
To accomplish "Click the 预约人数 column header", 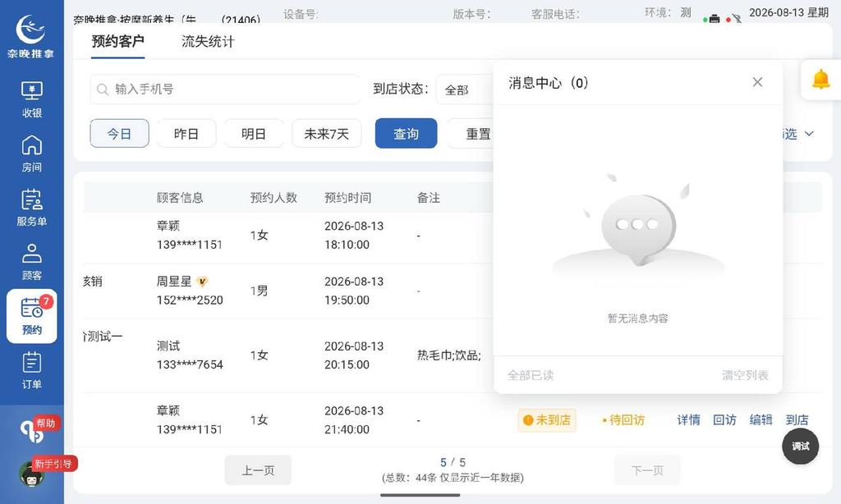I will [x=273, y=198].
